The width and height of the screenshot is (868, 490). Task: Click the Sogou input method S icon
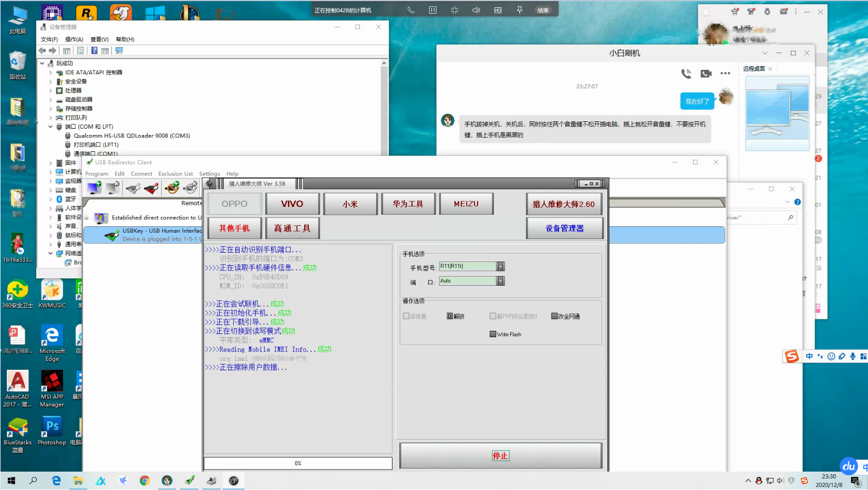(x=792, y=356)
